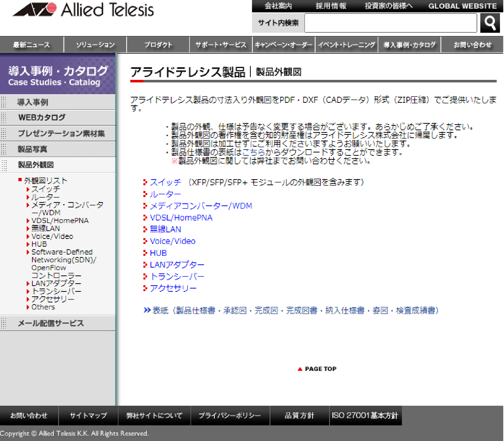Open ソリューション navigation tab

(x=95, y=45)
